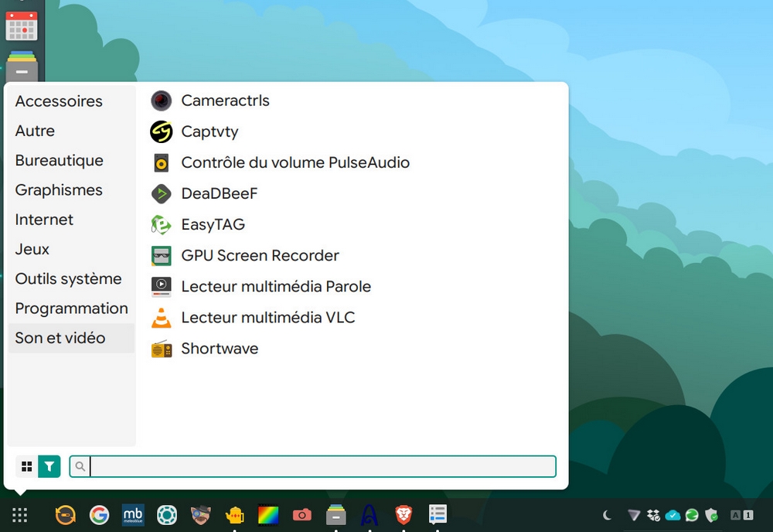The image size is (773, 532).
Task: Choose the Programmation category
Action: click(x=71, y=309)
